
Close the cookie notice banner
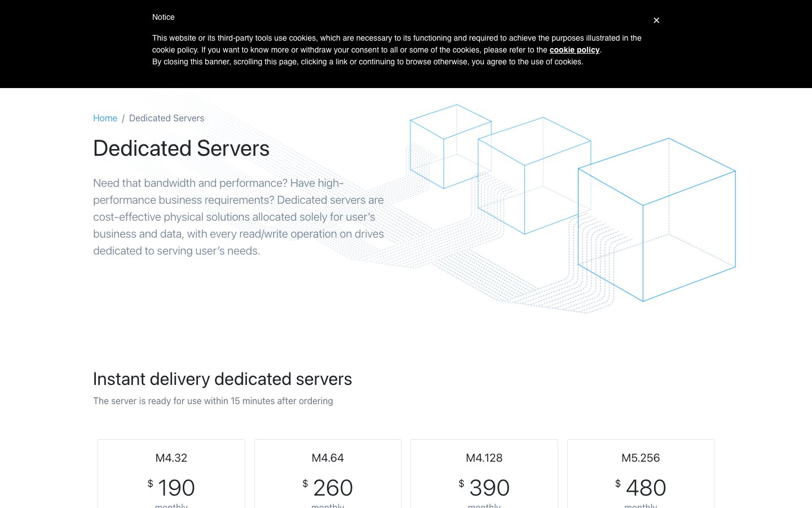[656, 20]
